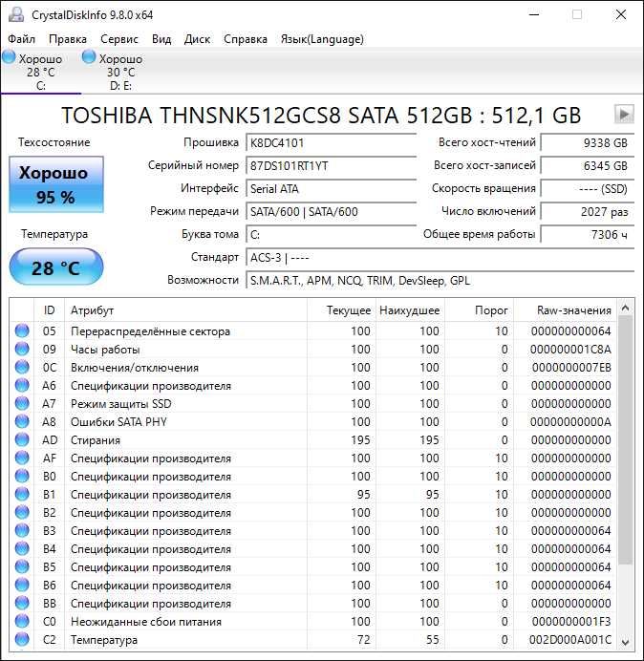This screenshot has width=644, height=661.
Task: Click the Наихудшее column header
Action: [x=410, y=310]
